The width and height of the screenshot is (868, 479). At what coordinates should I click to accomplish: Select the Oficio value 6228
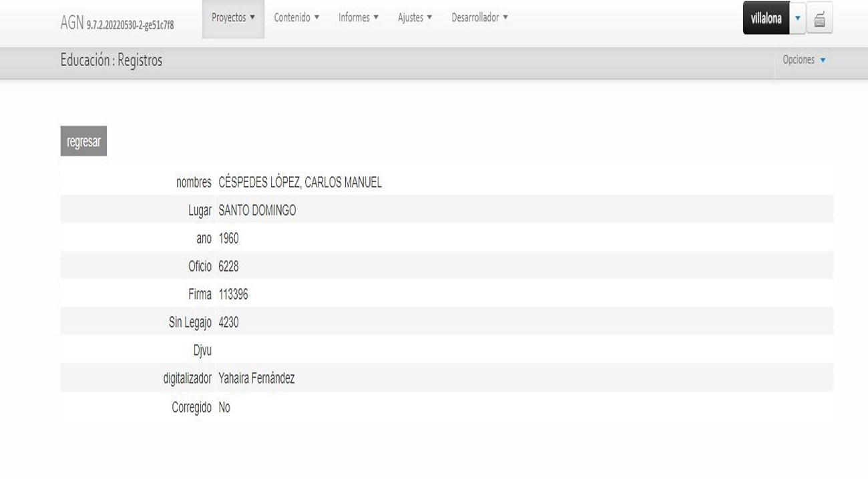(x=228, y=267)
